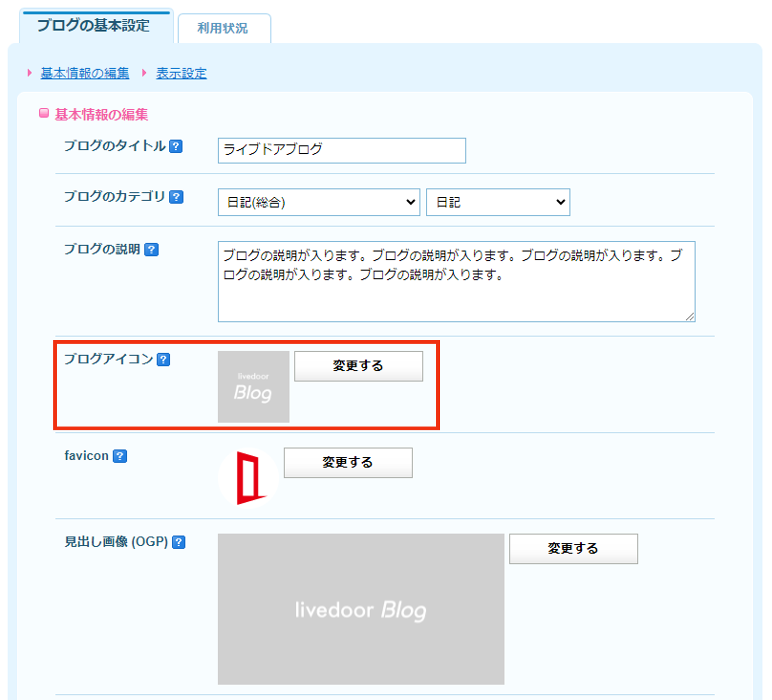Screen dimensions: 772x700
Task: Grab the description textarea resize handle
Action: (690, 317)
